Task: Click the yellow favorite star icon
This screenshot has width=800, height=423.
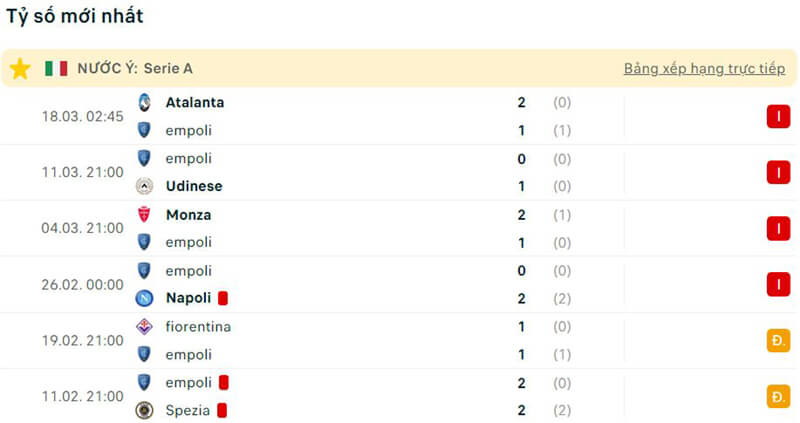Action: click(20, 68)
